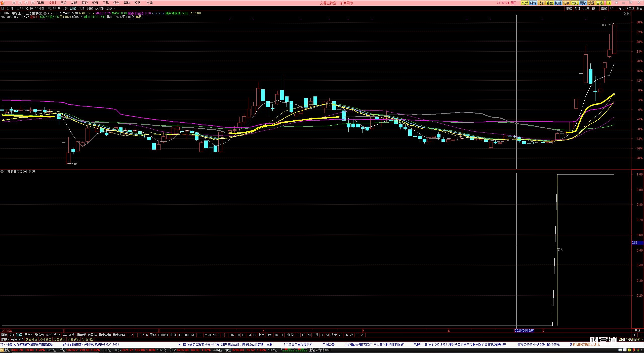This screenshot has width=644, height=353.
Task: Toggle 复权 price adjustment button
Action: [569, 8]
